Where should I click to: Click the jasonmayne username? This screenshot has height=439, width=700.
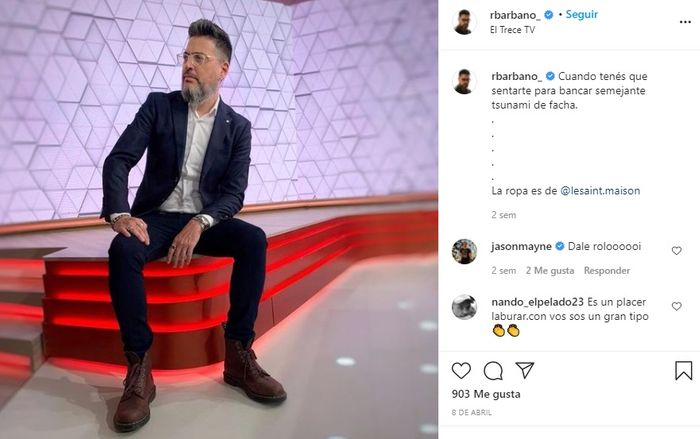tap(521, 247)
